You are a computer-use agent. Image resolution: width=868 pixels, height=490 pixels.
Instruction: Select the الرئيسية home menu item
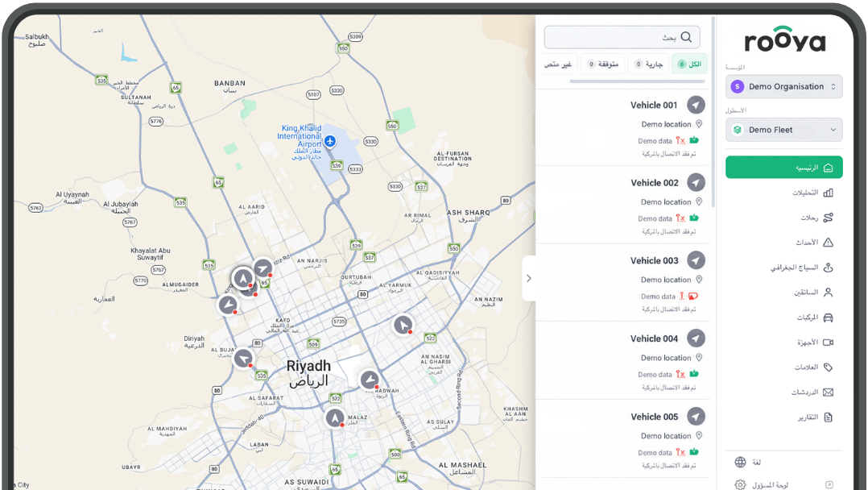[784, 168]
